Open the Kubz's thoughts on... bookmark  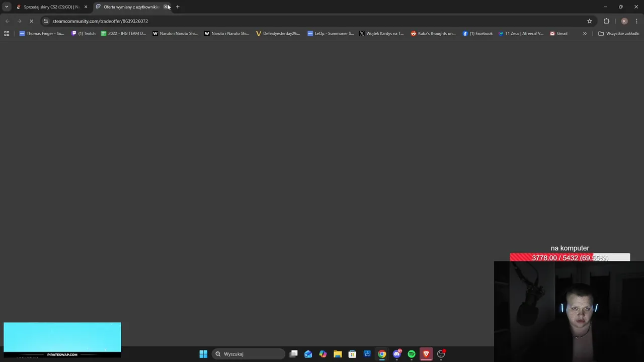tap(433, 34)
